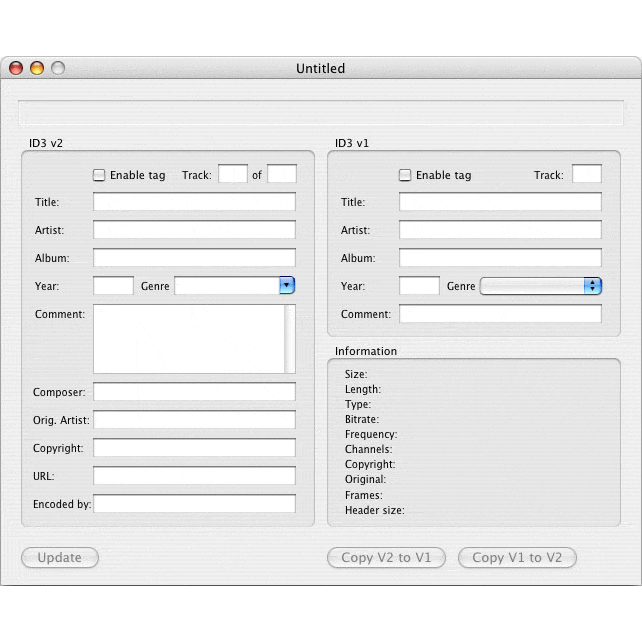Focus the Composer field

[x=194, y=392]
